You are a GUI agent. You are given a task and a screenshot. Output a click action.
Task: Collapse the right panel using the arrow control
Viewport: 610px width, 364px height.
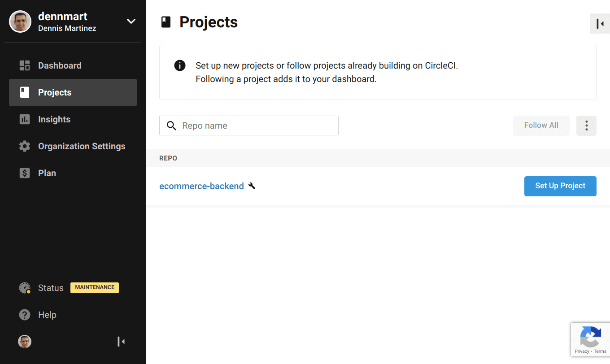tap(600, 23)
